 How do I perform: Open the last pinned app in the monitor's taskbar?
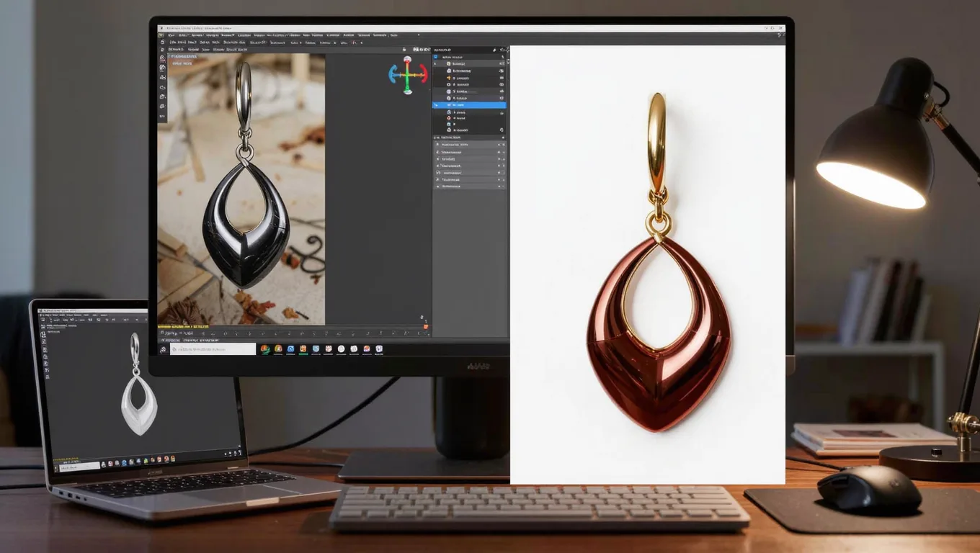pyautogui.click(x=379, y=349)
